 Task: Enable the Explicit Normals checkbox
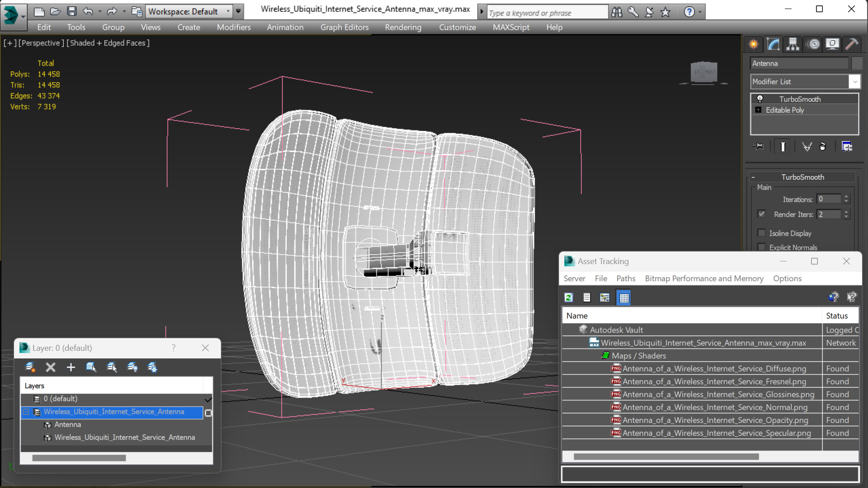pos(762,247)
